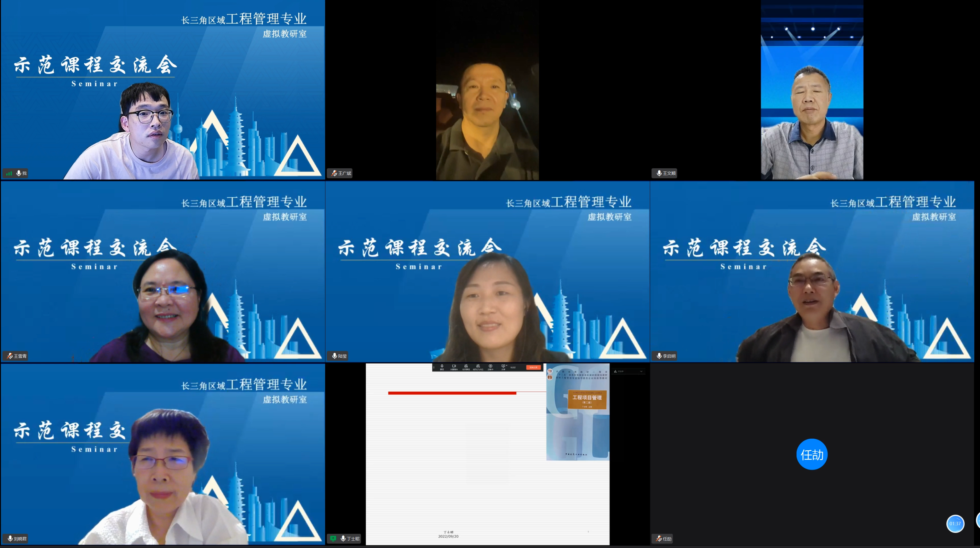The width and height of the screenshot is (980, 548).
Task: Click the 结束共享 red button
Action: pos(533,367)
